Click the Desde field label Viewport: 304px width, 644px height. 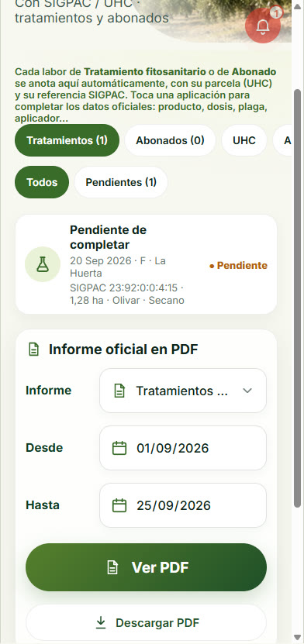44,448
